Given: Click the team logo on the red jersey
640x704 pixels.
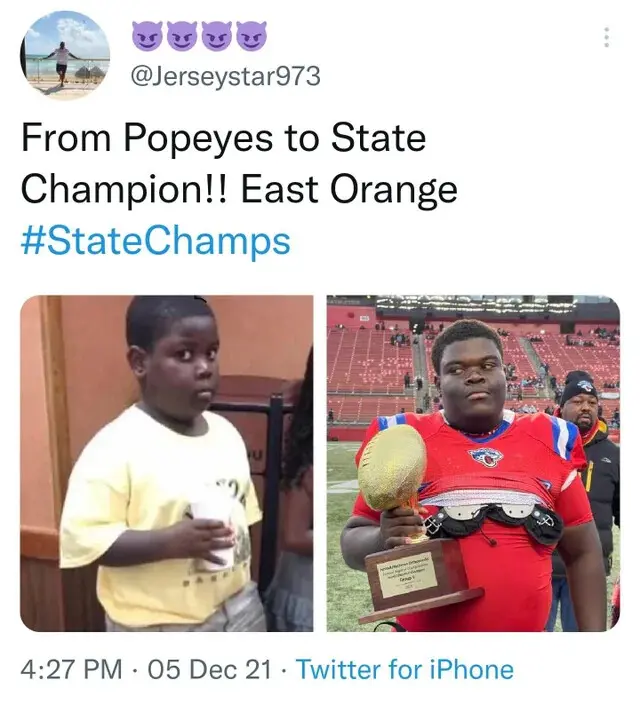Looking at the screenshot, I should (486, 458).
